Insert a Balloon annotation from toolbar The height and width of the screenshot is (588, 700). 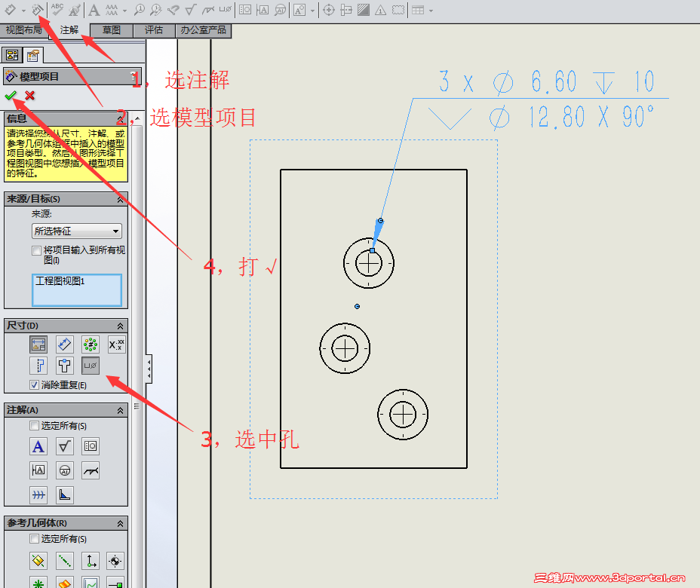tap(140, 10)
